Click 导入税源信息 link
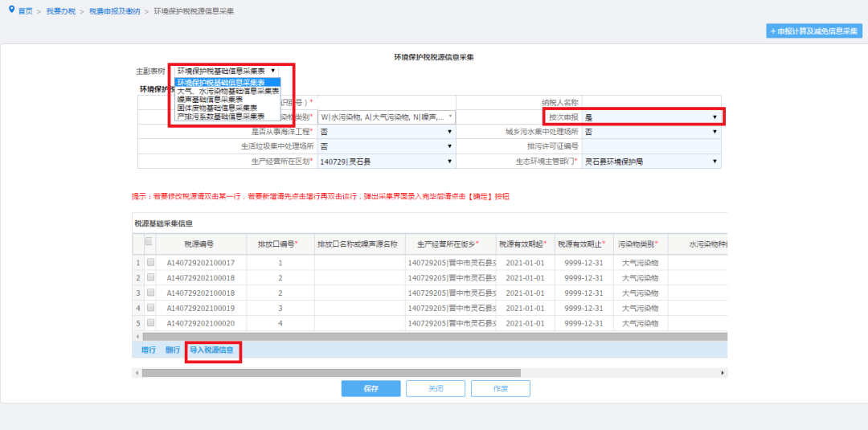The width and height of the screenshot is (868, 430). (x=211, y=350)
